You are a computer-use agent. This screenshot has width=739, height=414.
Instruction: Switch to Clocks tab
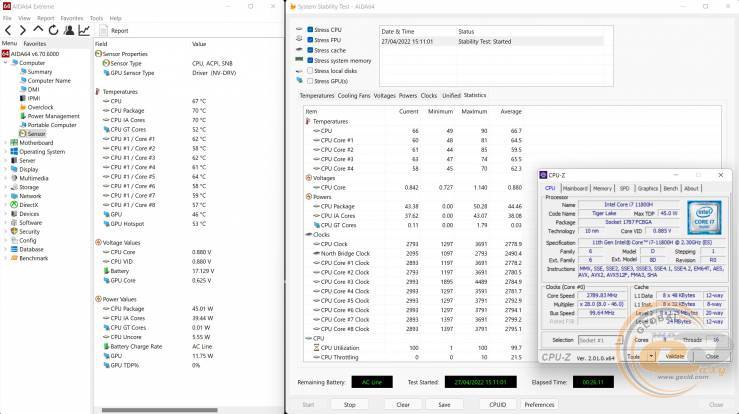pyautogui.click(x=429, y=96)
